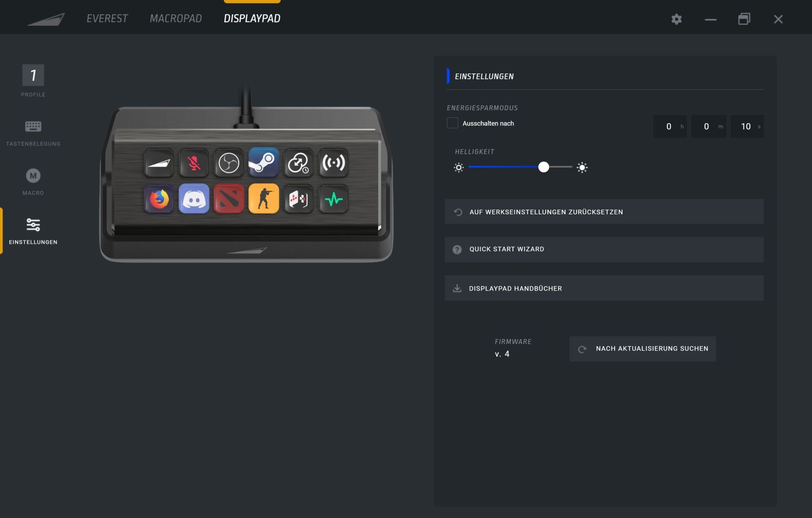812x518 pixels.
Task: Select the muted microphone key on the DisplayPad
Action: (x=194, y=163)
